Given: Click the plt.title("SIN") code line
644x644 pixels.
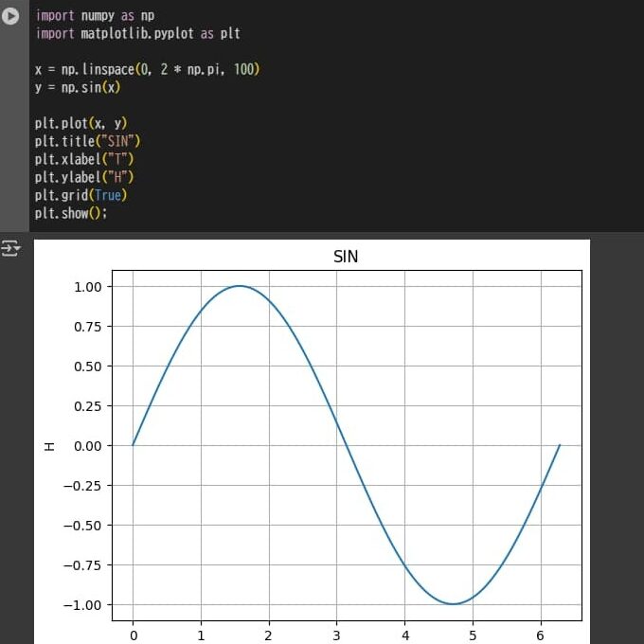Looking at the screenshot, I should (87, 141).
